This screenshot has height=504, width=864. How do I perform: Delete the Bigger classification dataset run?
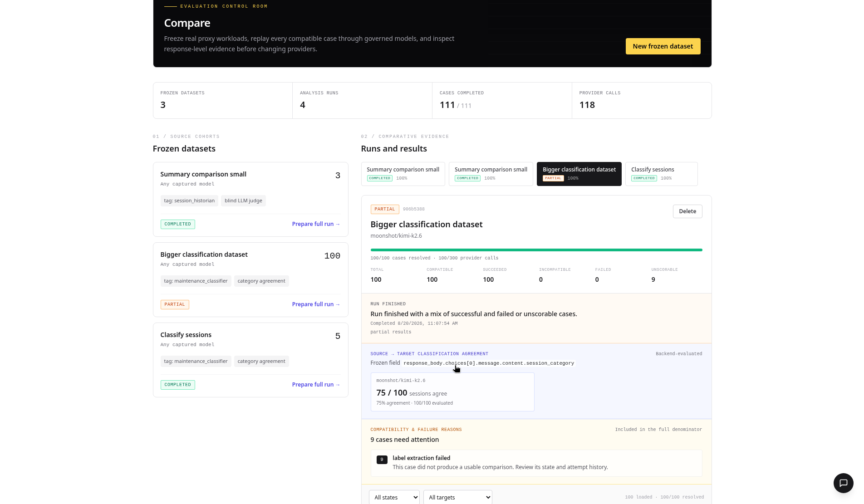coord(687,211)
